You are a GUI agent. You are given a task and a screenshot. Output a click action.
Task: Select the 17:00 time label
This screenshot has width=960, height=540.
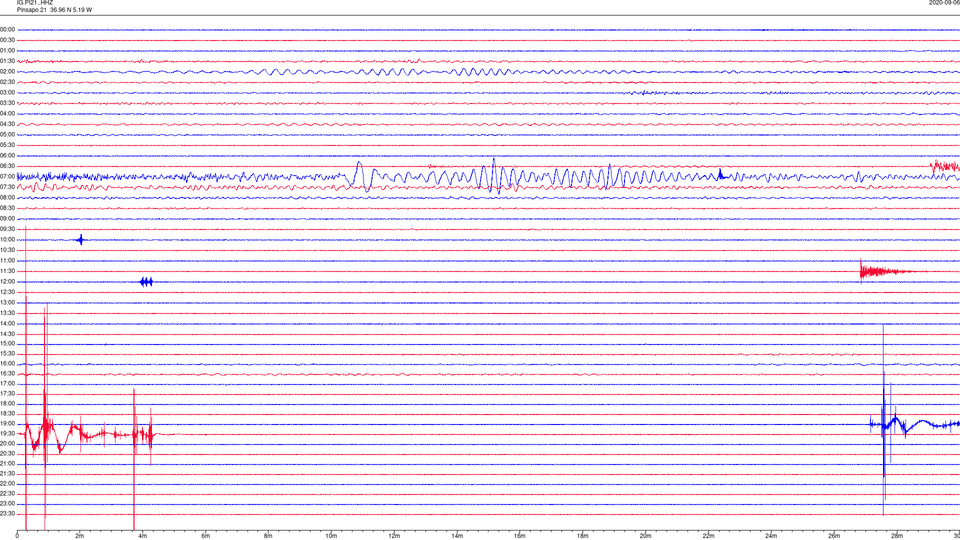pyautogui.click(x=7, y=383)
